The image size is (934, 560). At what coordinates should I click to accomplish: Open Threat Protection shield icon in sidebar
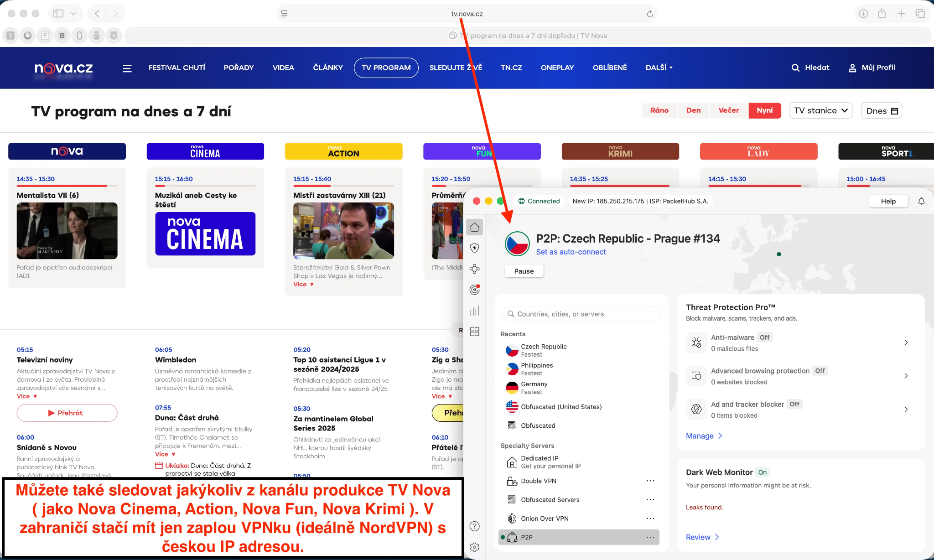(474, 248)
